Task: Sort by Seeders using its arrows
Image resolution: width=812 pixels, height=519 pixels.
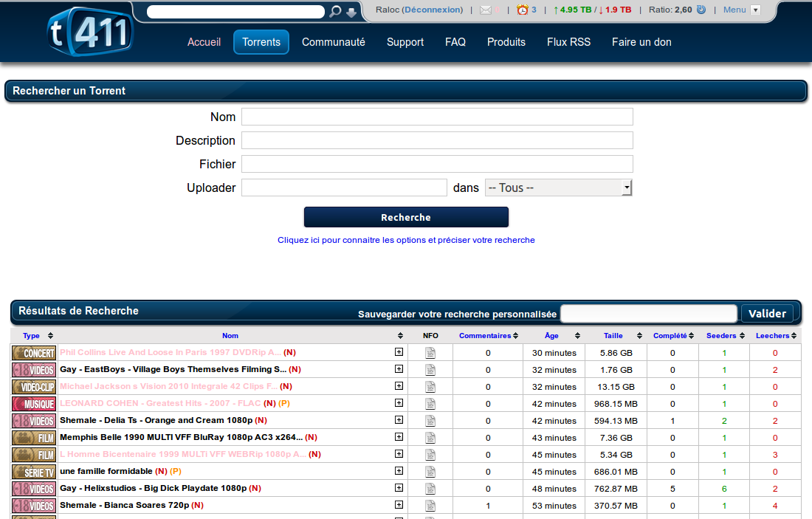Action: (x=742, y=336)
